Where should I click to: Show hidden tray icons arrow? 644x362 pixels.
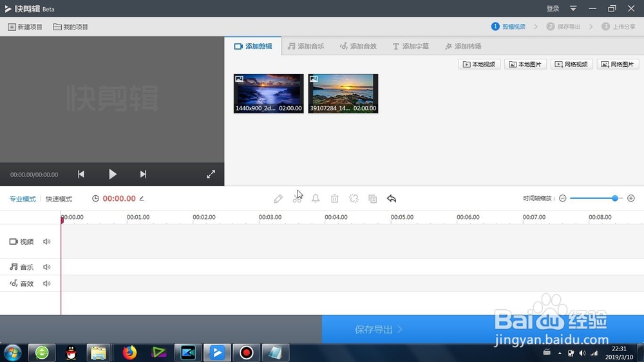560,353
